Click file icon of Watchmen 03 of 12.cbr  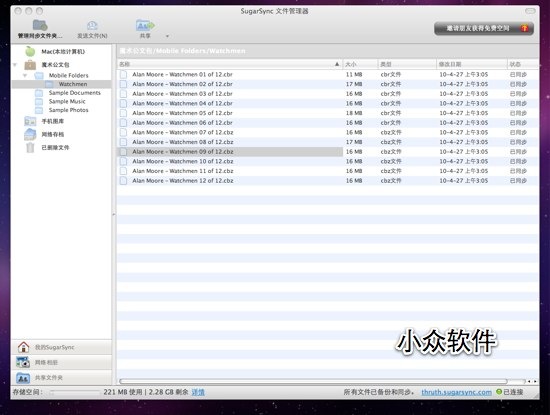point(123,94)
